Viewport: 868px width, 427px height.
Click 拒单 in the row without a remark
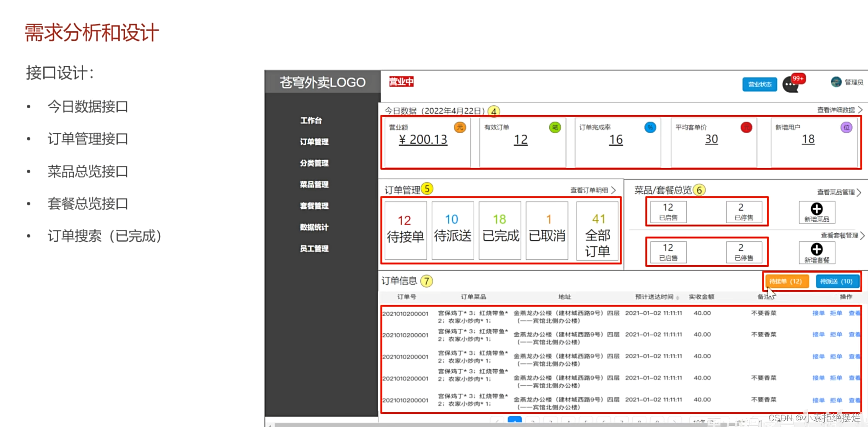pyautogui.click(x=836, y=357)
